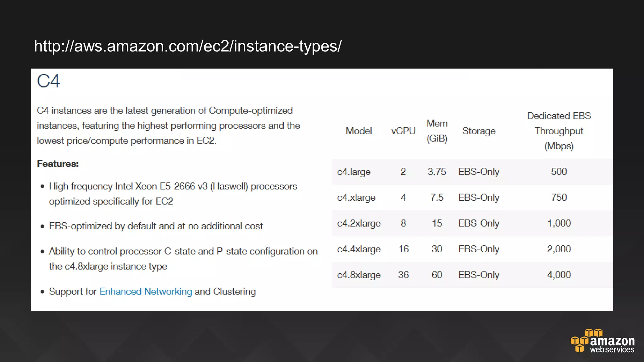This screenshot has width=644, height=362.
Task: Click the Amazon Web Services logo
Action: tap(602, 341)
